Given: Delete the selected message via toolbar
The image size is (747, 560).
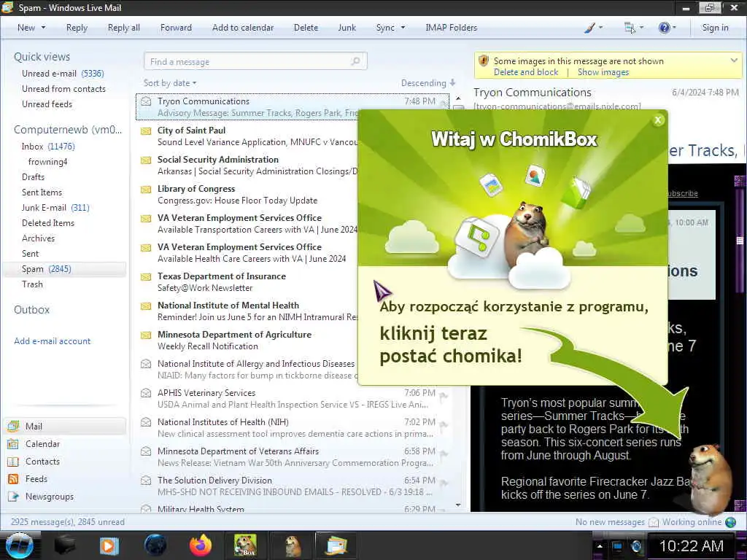Looking at the screenshot, I should coord(306,28).
